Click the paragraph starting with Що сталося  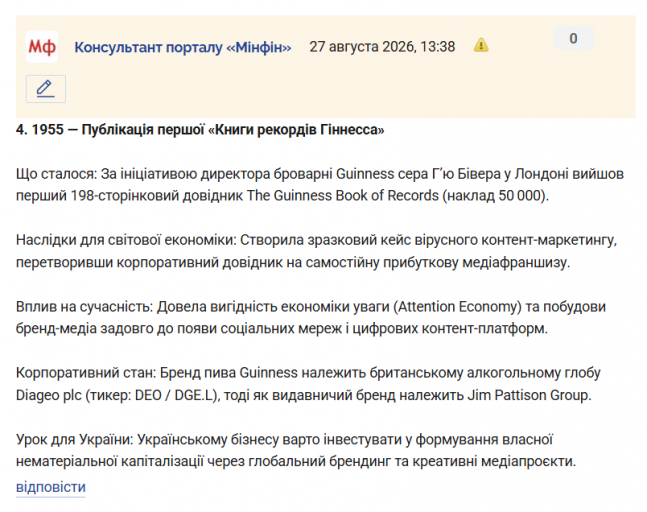(320, 185)
